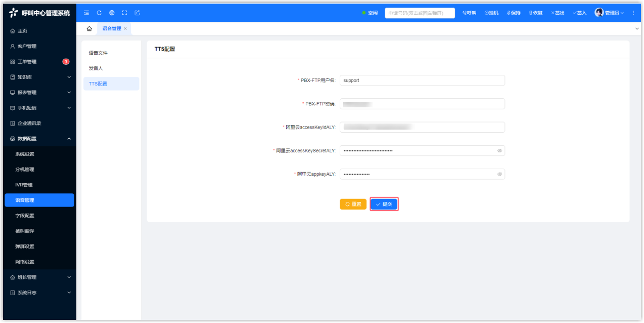This screenshot has width=644, height=323.
Task: Click the refresh icon in top bar
Action: coord(99,13)
